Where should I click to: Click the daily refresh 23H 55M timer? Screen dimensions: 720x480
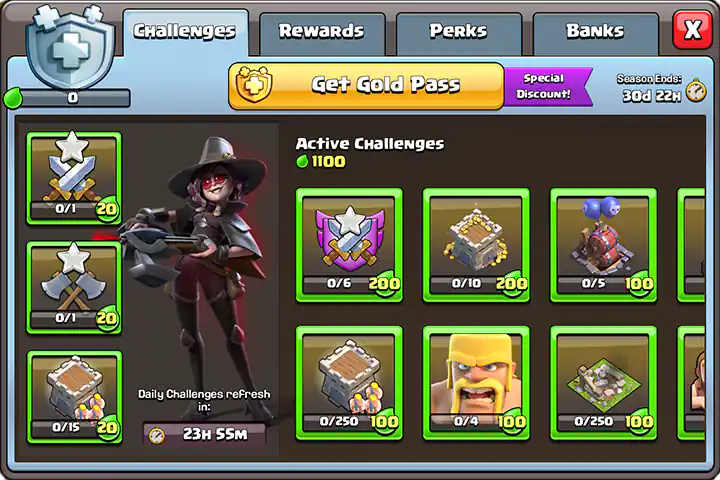(204, 434)
